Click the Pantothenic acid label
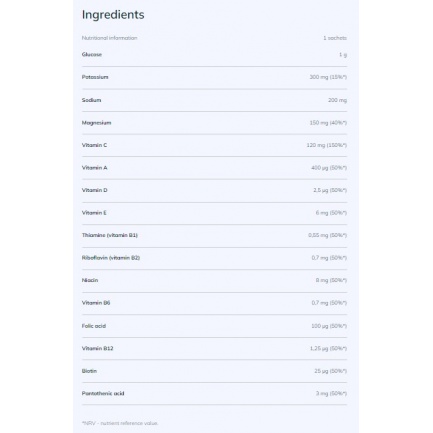Viewport: 433px width, 433px height. (x=103, y=393)
